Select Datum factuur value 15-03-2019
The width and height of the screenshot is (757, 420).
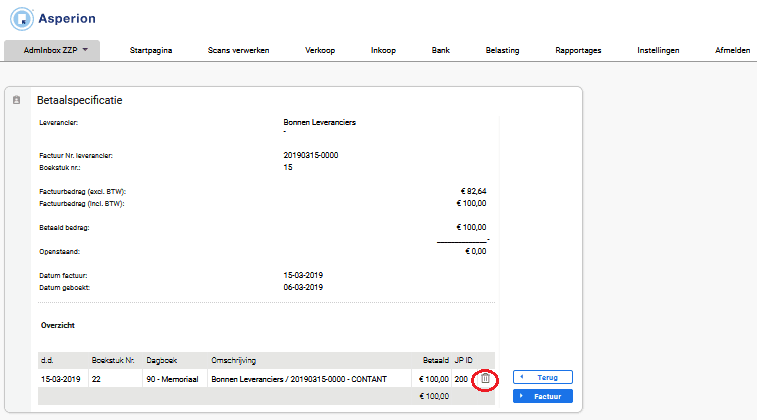303,275
